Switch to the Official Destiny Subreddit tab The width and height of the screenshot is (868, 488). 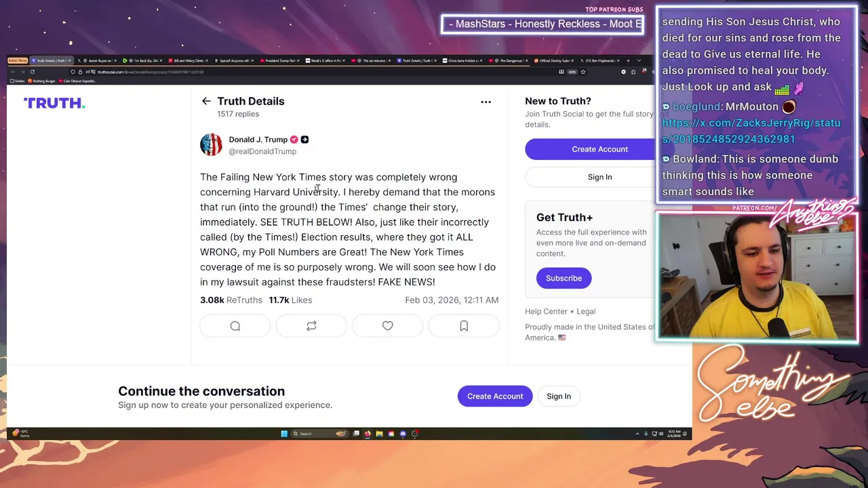[x=554, y=60]
